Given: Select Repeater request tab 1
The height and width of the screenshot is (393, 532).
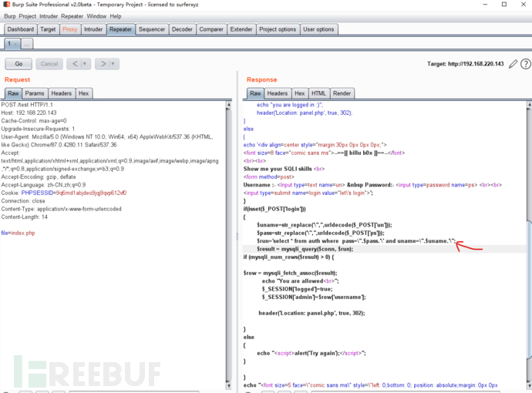Looking at the screenshot, I should [x=12, y=44].
